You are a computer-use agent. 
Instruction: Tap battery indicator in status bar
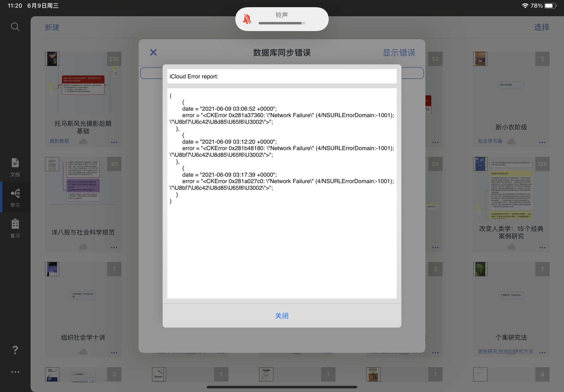tap(550, 5)
